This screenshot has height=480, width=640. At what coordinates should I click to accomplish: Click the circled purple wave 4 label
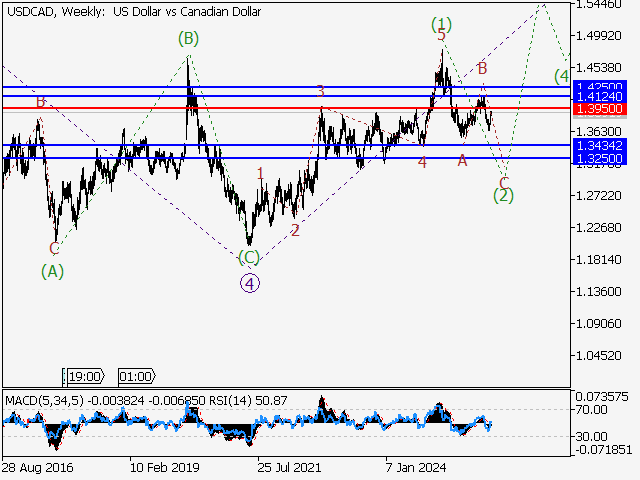(x=250, y=282)
